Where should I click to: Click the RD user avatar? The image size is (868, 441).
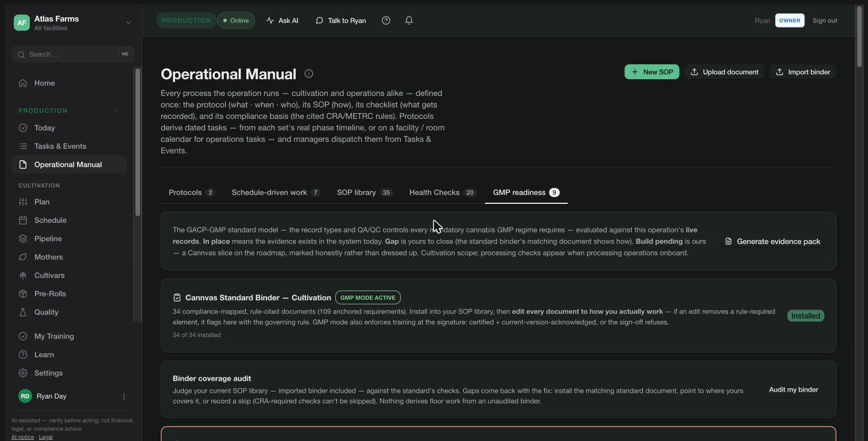click(x=25, y=396)
